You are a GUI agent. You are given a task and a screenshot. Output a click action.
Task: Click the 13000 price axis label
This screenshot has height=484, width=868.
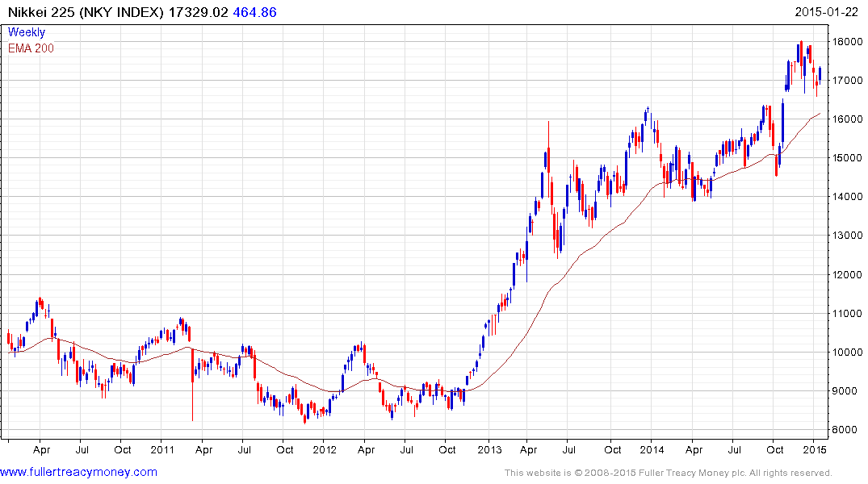coord(848,235)
